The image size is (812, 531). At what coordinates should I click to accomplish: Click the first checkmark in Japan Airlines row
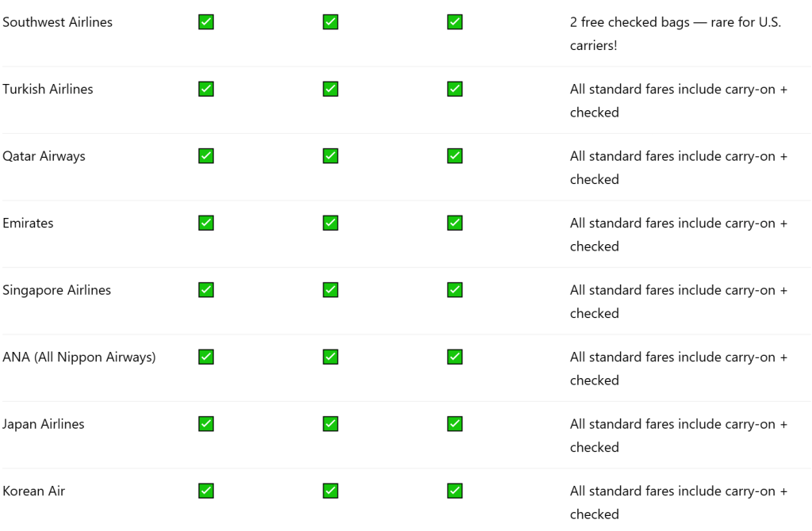206,424
